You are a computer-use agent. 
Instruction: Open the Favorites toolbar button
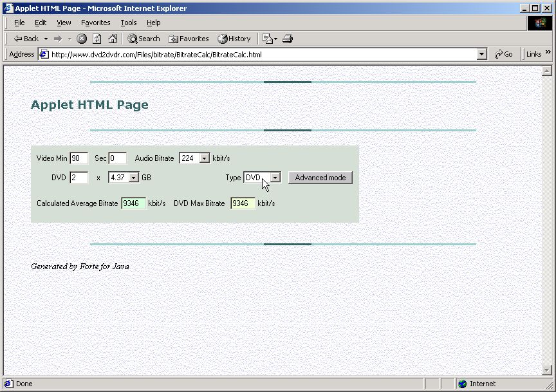point(189,39)
